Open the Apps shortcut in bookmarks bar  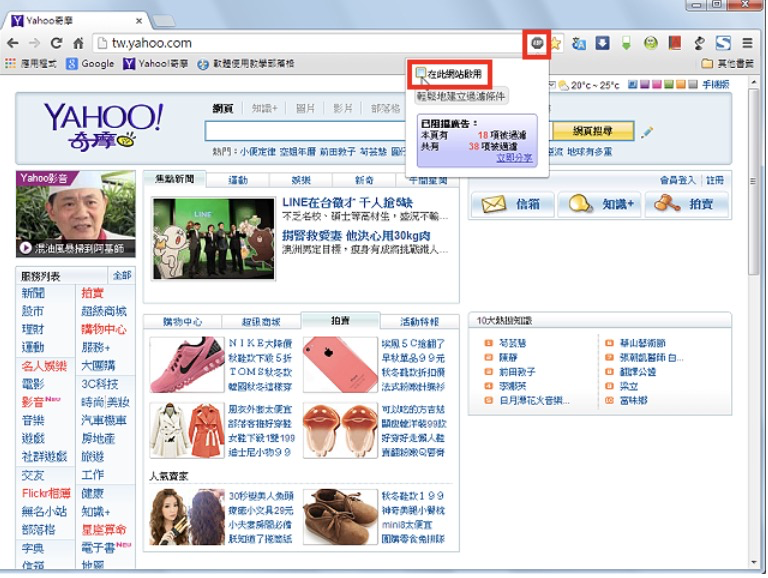pos(31,64)
